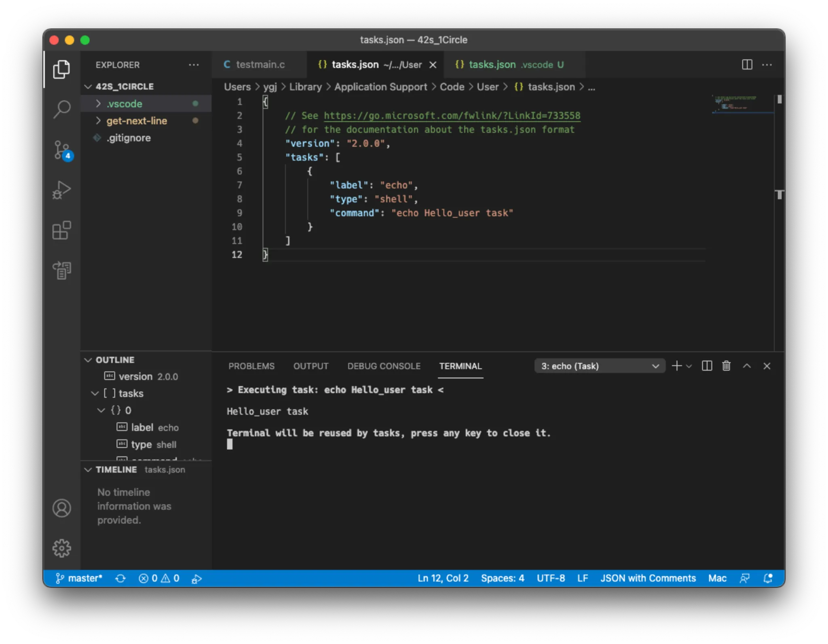The height and width of the screenshot is (644, 828).
Task: Expand the get-next-line folder
Action: [x=136, y=121]
